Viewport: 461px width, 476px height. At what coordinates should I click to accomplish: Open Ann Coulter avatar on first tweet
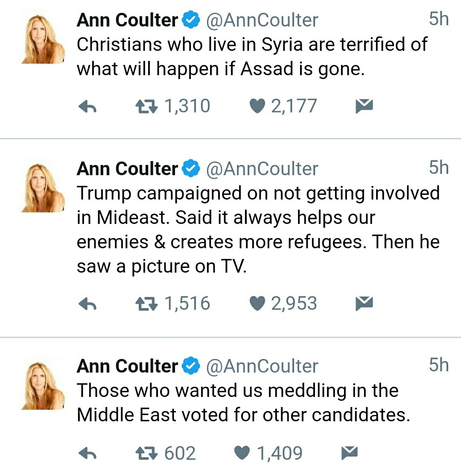(x=43, y=39)
